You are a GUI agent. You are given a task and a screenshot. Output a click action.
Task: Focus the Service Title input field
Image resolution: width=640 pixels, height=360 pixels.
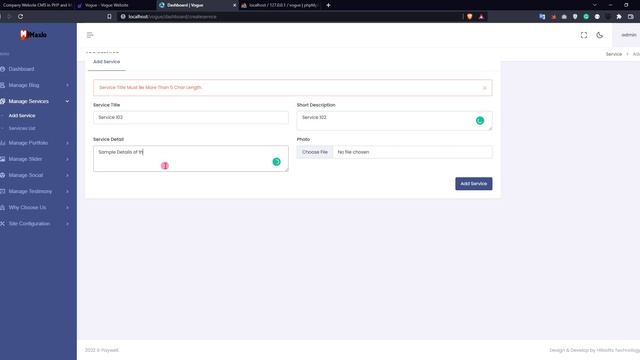pyautogui.click(x=191, y=118)
